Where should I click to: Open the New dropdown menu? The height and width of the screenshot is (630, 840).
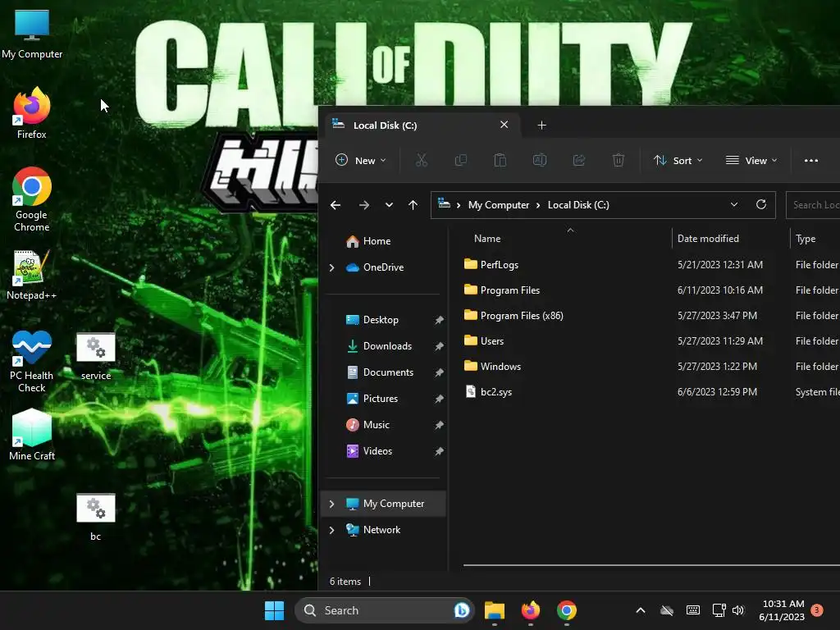[361, 160]
